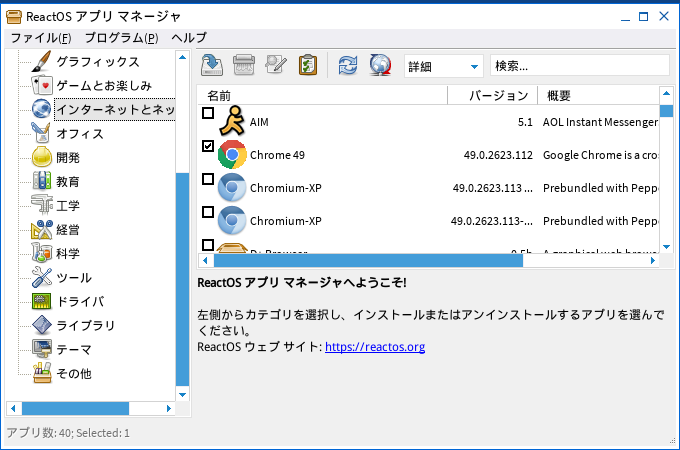680x450 pixels.
Task: Click the app list horizontal scrollbar thumb
Action: (x=369, y=261)
